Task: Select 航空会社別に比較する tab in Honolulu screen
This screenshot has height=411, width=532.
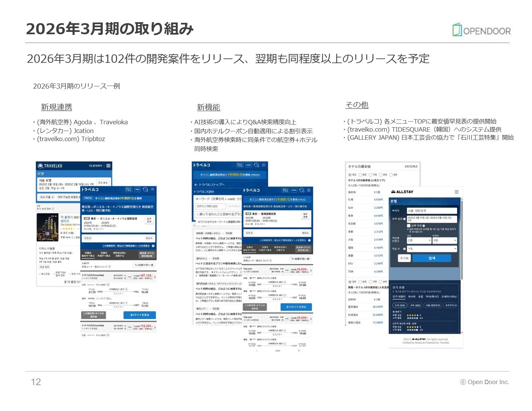Action: point(119,254)
